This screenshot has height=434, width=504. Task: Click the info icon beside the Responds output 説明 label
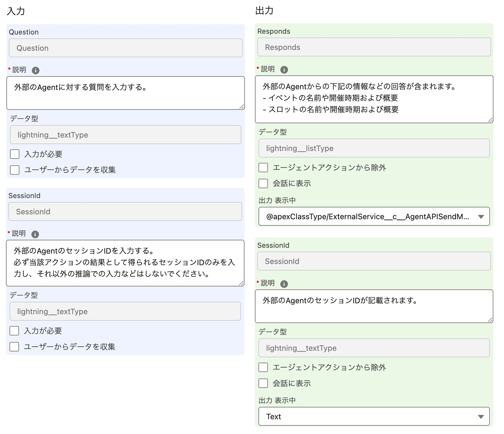pyautogui.click(x=284, y=70)
